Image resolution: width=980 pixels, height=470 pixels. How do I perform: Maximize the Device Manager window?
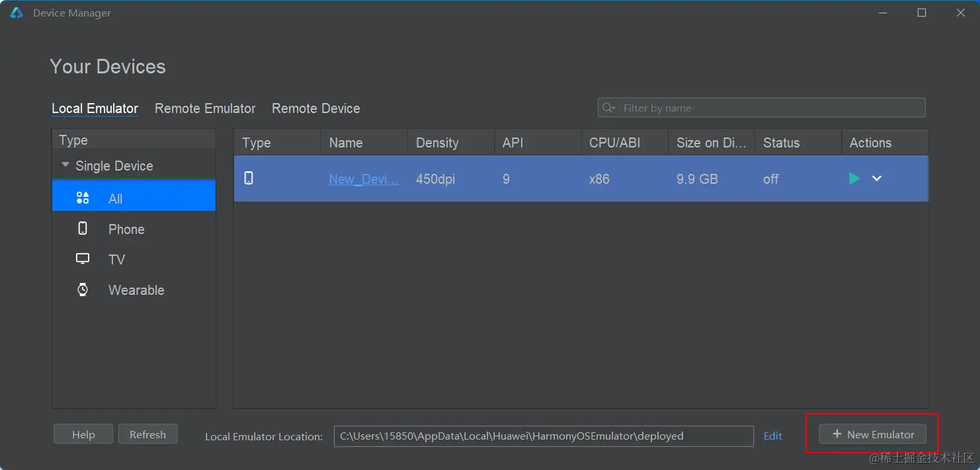[922, 13]
